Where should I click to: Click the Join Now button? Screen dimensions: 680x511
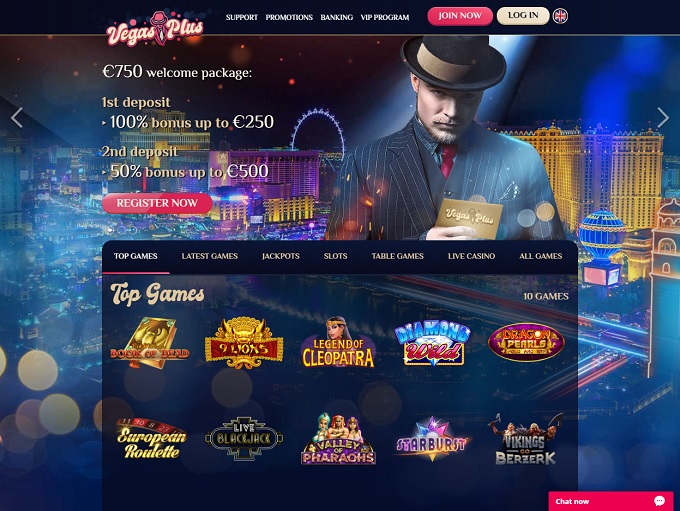pos(460,16)
